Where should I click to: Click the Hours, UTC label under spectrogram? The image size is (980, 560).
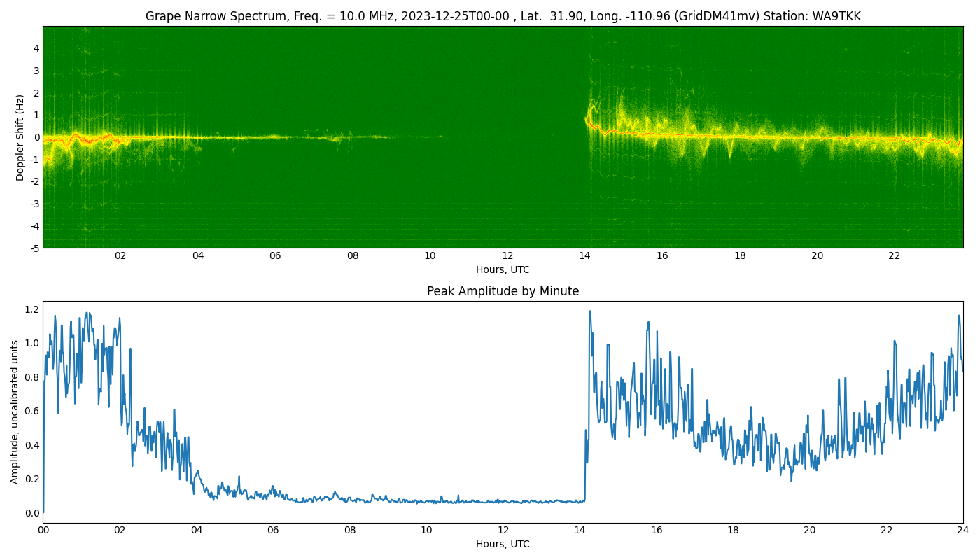[503, 269]
